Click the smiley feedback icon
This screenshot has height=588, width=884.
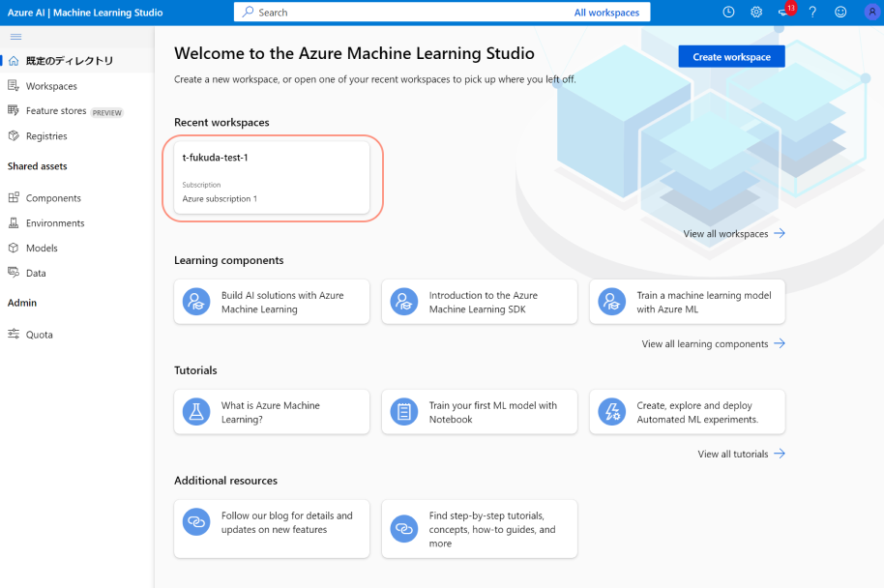(x=840, y=13)
